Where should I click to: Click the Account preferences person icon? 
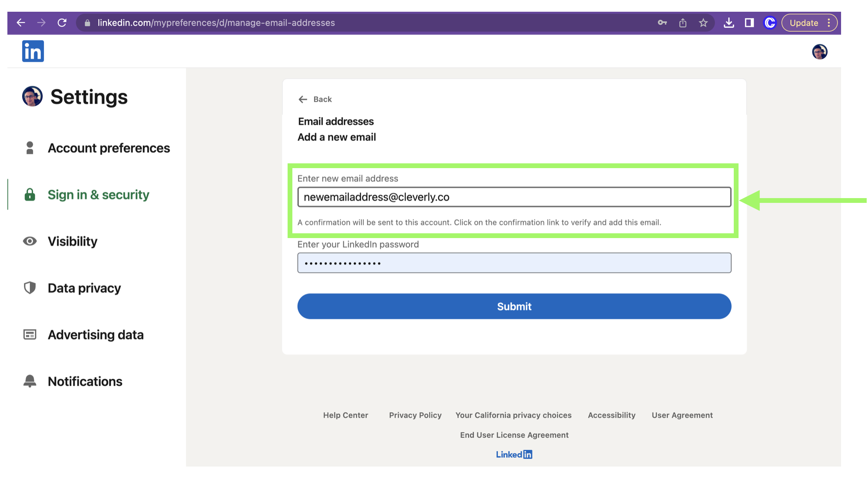click(29, 148)
